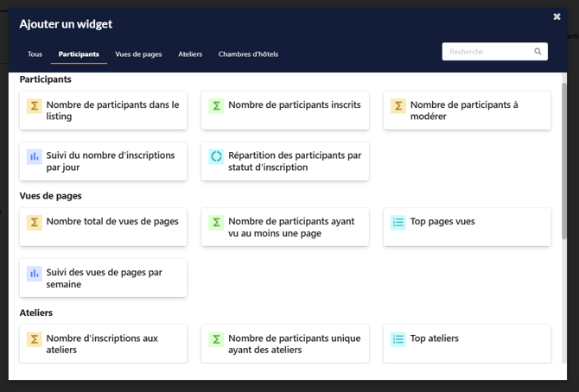Viewport: 579px width, 392px height.
Task: Click bar chart icon for 'Suivi des vues de pages par semaine'
Action: tap(35, 274)
